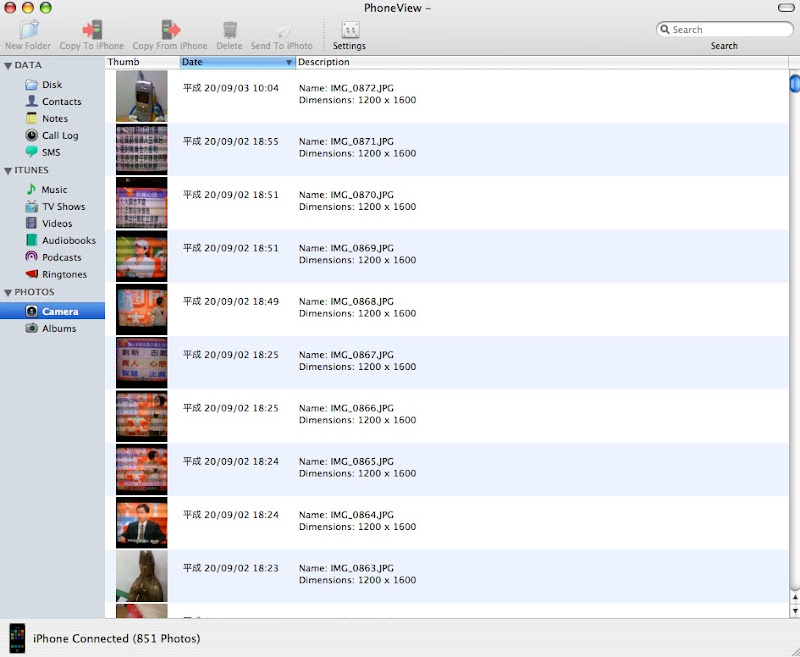800x657 pixels.
Task: Click the scrollbar up arrow
Action: 795,597
